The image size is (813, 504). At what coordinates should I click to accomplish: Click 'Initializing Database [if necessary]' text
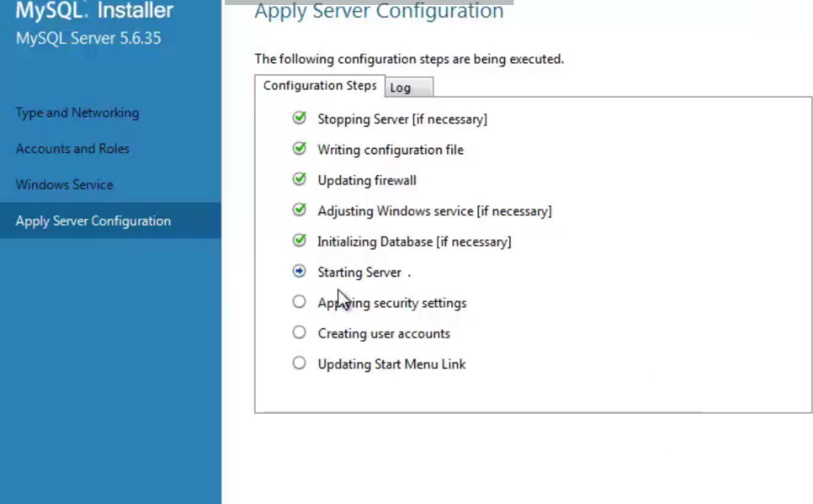[415, 242]
